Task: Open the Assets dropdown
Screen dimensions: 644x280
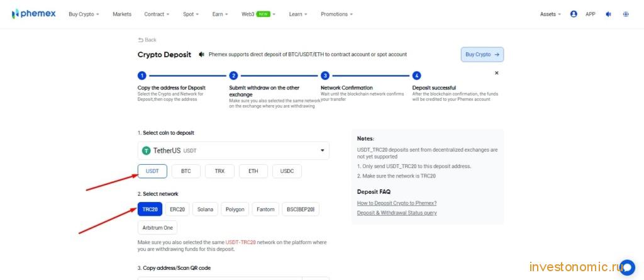Action: point(550,14)
